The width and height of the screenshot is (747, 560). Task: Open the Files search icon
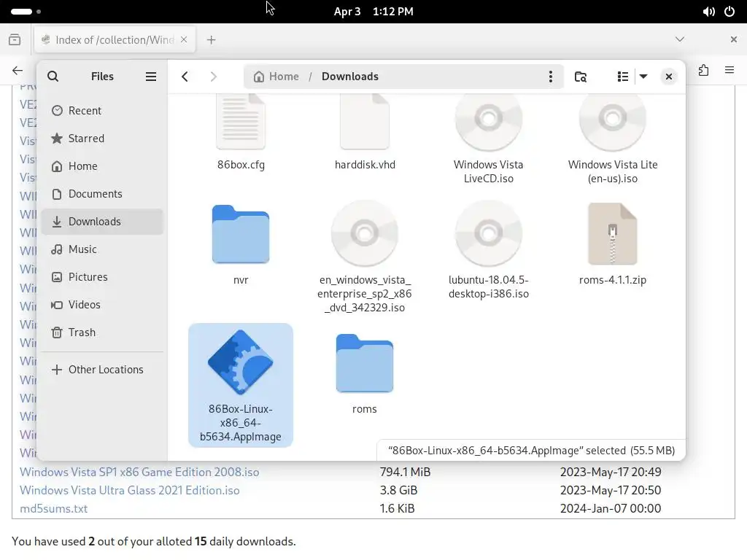53,76
